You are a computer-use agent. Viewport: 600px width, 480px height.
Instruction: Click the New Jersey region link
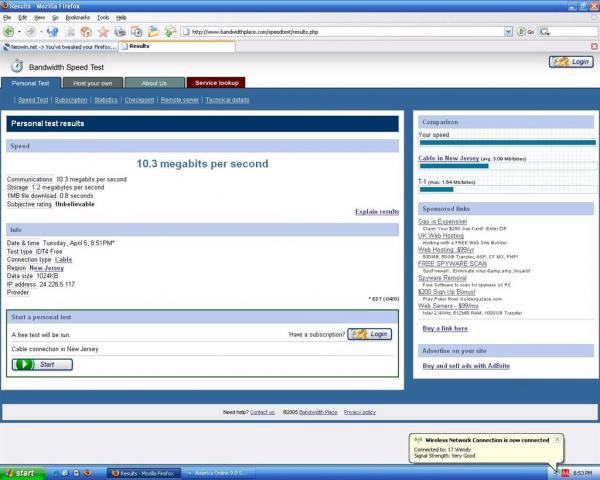47,268
